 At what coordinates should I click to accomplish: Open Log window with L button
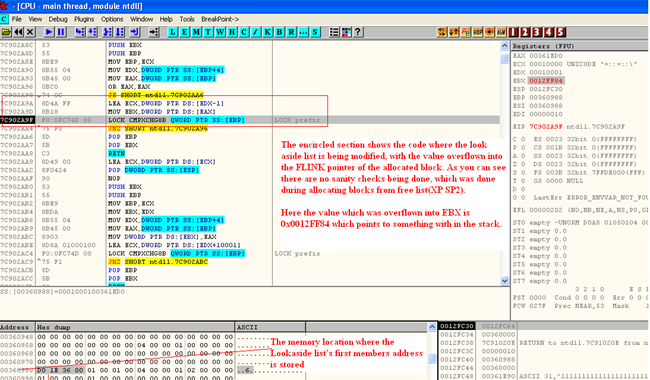click(x=172, y=32)
